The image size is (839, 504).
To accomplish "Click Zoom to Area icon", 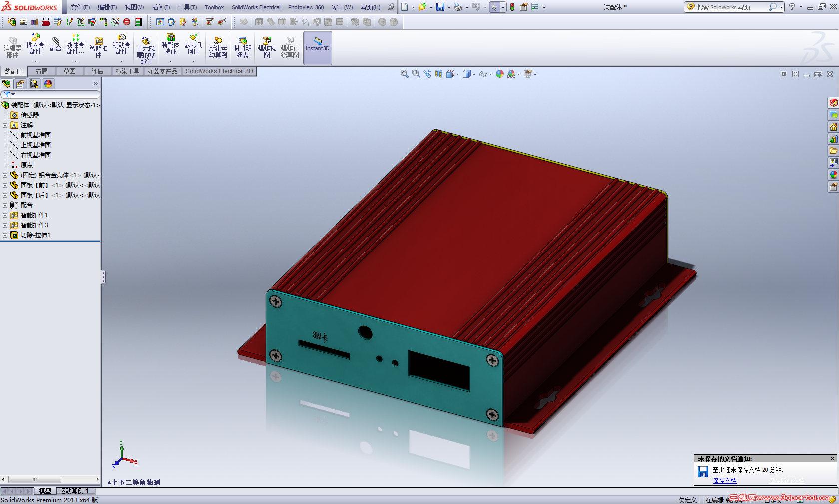I will (416, 74).
